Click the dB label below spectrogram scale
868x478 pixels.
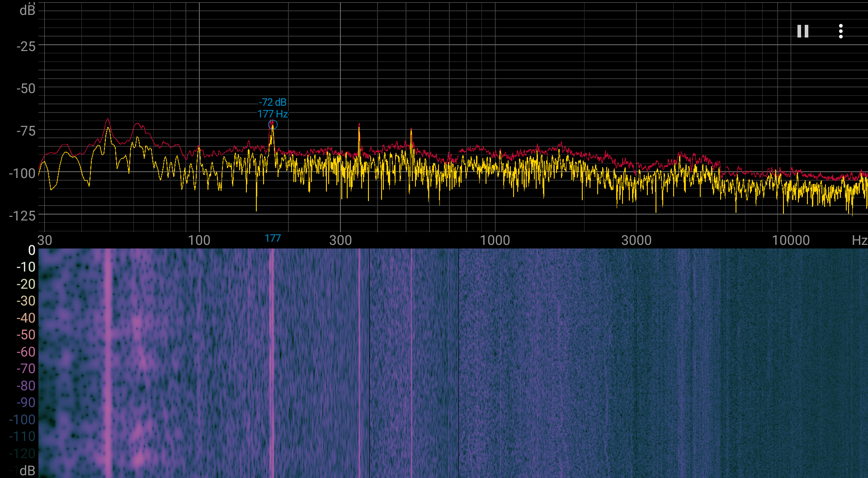pos(27,470)
